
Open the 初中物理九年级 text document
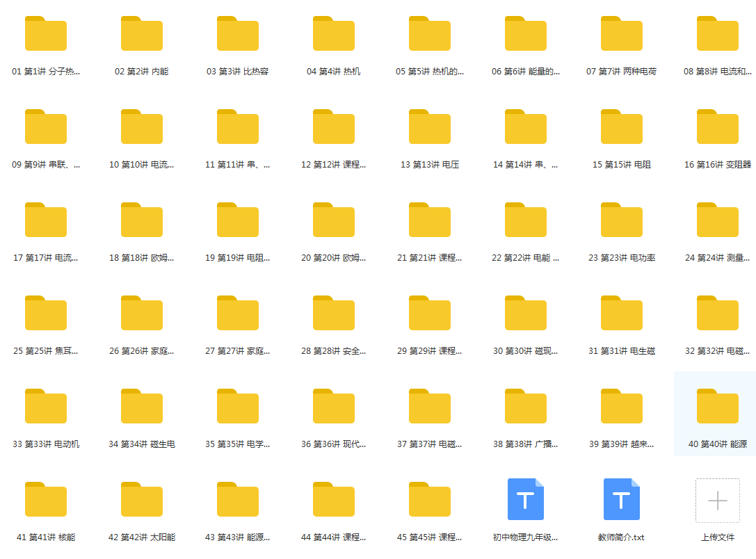526,500
